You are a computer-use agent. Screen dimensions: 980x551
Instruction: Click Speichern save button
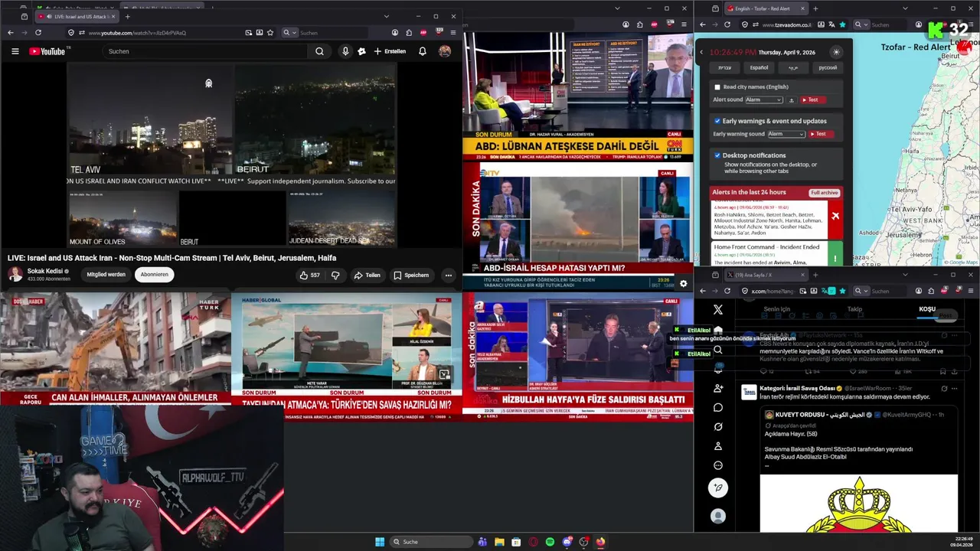pyautogui.click(x=411, y=275)
